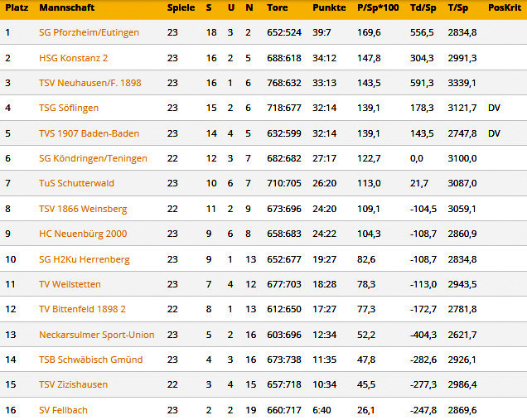
Task: Click the T/Sp column header
Action: click(x=457, y=7)
